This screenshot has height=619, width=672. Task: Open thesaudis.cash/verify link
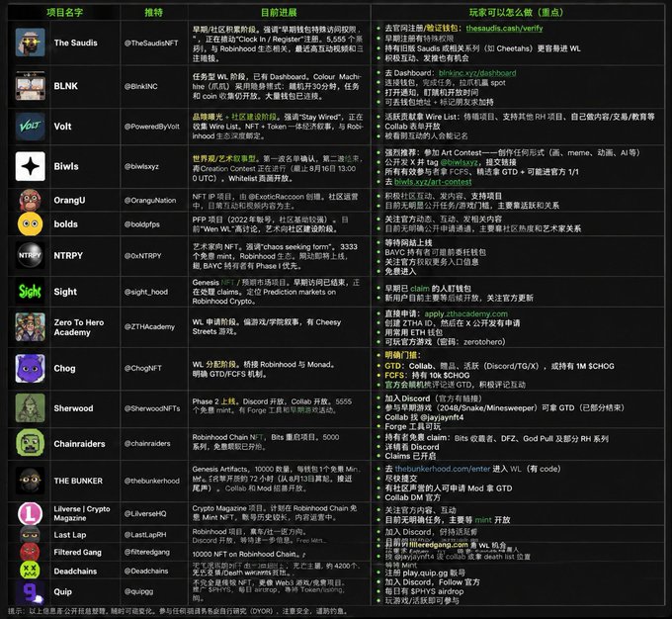coord(504,29)
